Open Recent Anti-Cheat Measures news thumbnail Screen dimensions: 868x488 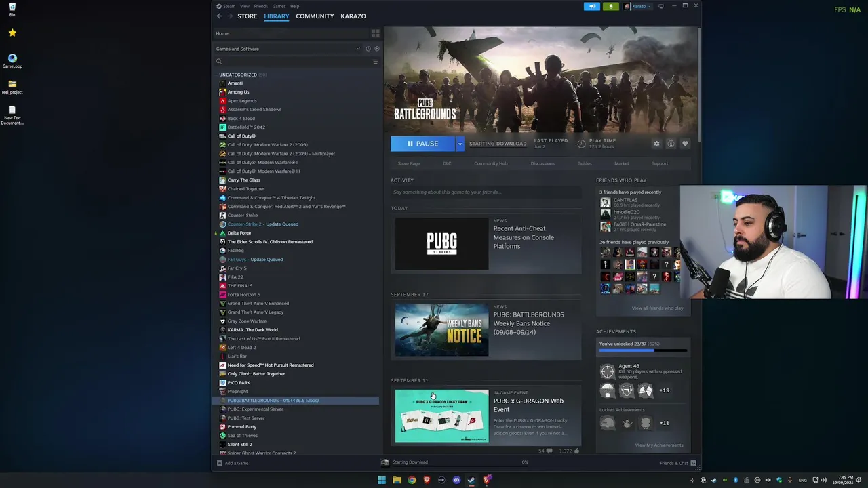click(x=441, y=243)
